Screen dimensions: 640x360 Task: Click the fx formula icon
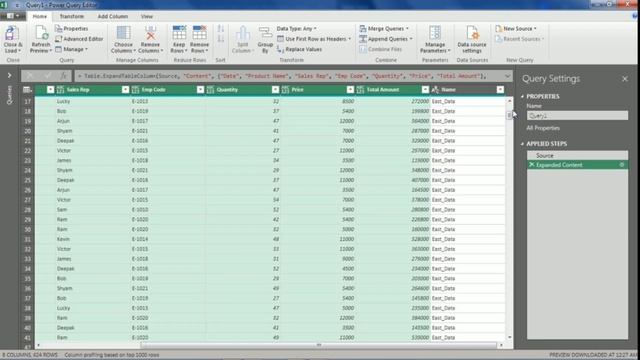click(64, 76)
